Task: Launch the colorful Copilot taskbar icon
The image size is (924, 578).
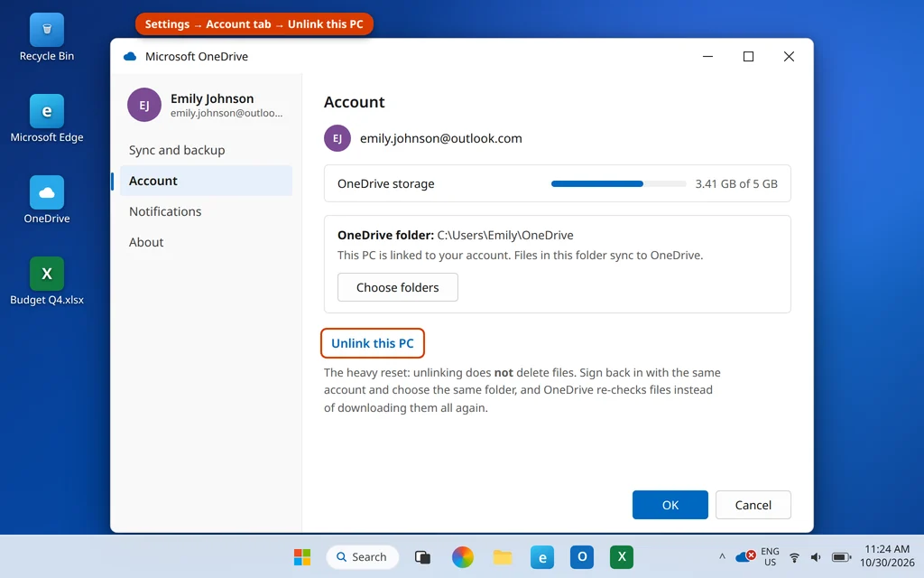Action: 463,556
